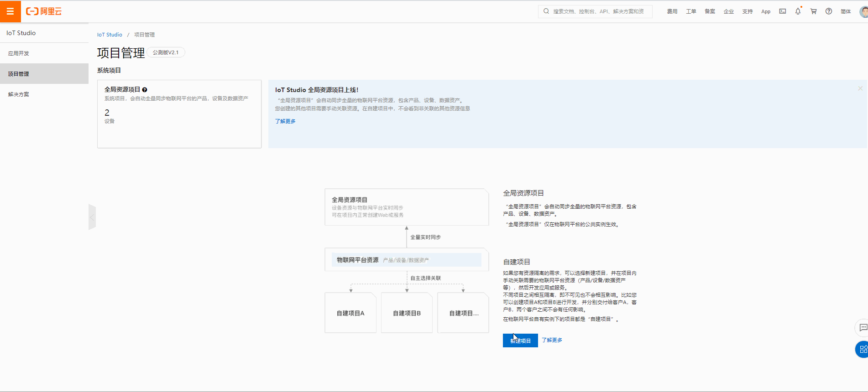Click the 公测版V2.1 badge
This screenshot has height=392, width=868.
[166, 52]
